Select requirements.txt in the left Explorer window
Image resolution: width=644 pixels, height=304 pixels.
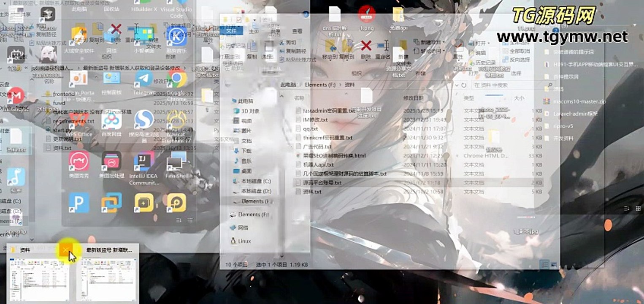click(x=70, y=121)
